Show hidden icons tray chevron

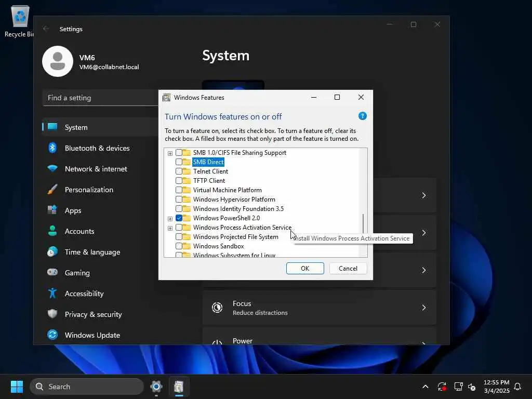point(425,387)
